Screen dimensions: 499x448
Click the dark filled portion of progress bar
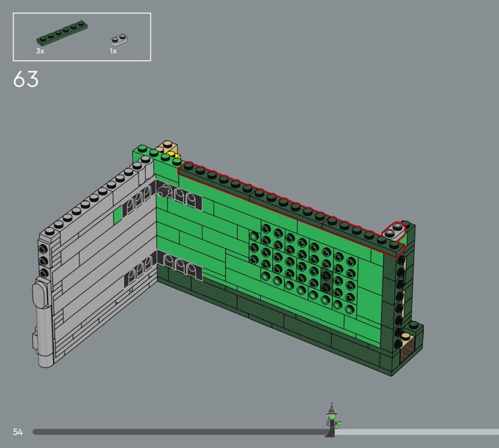coord(175,432)
